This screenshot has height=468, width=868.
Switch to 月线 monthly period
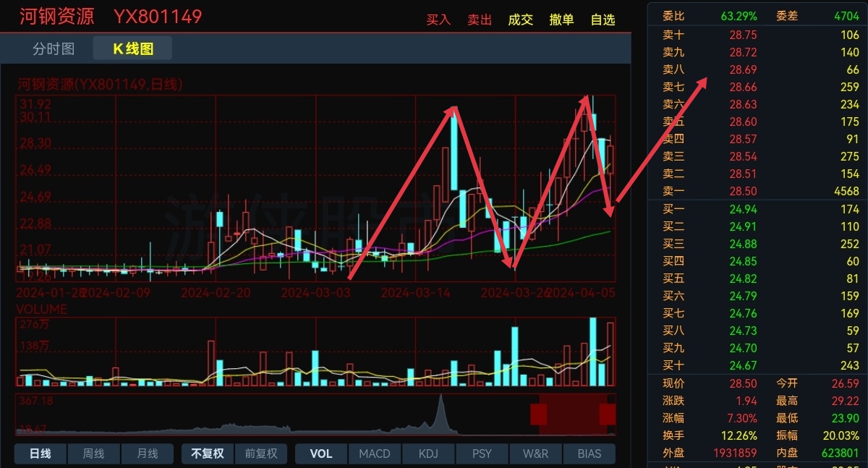pos(147,454)
